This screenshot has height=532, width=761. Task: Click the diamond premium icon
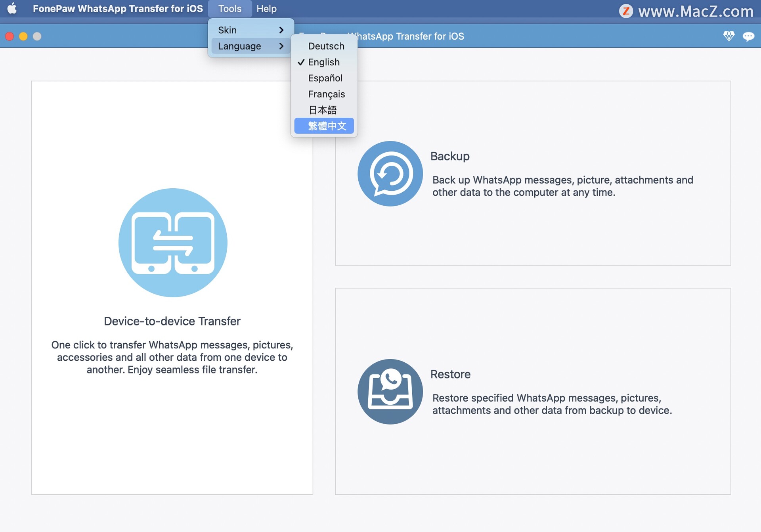728,36
